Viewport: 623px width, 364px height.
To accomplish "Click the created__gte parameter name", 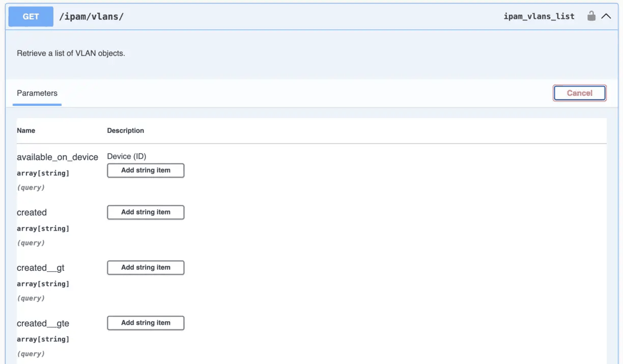I will [x=43, y=323].
